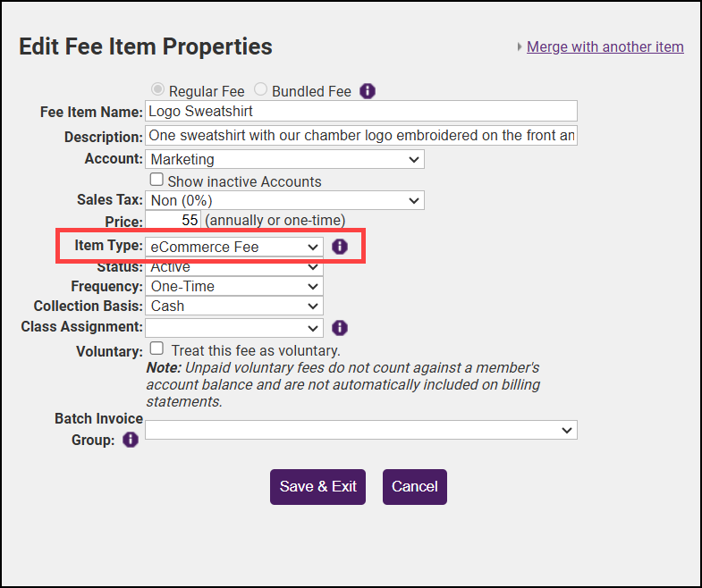Viewport: 702px width, 588px height.
Task: Expand the Batch Invoice Group dropdown
Action: click(x=361, y=430)
